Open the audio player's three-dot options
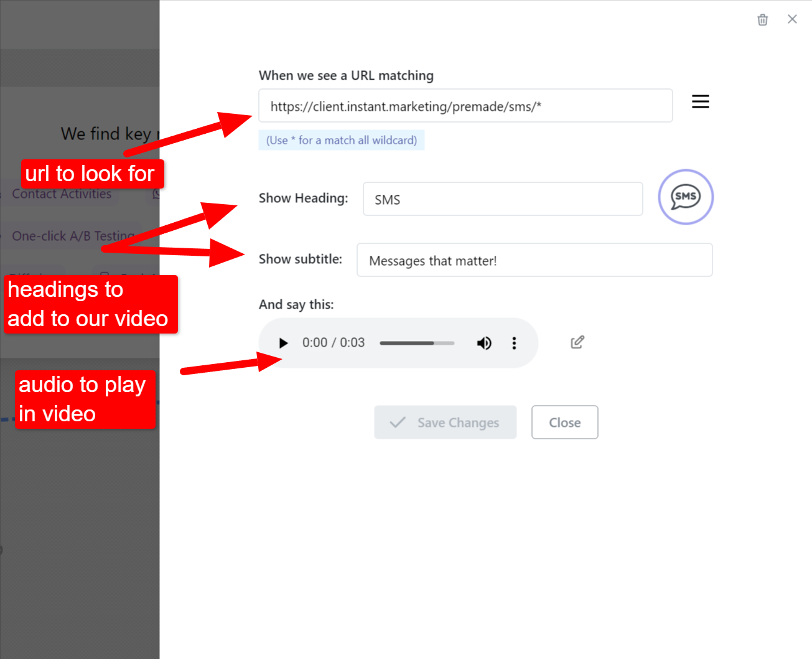 click(x=514, y=343)
